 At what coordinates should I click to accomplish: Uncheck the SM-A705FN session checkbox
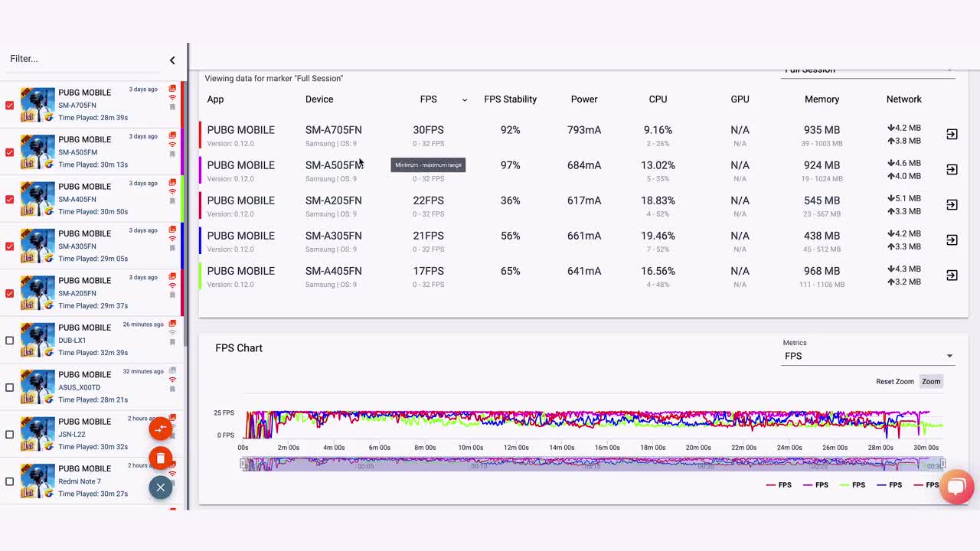[x=9, y=105]
